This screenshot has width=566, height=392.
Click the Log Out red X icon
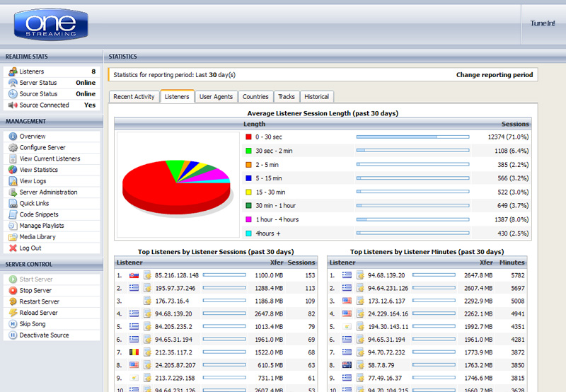(x=13, y=248)
